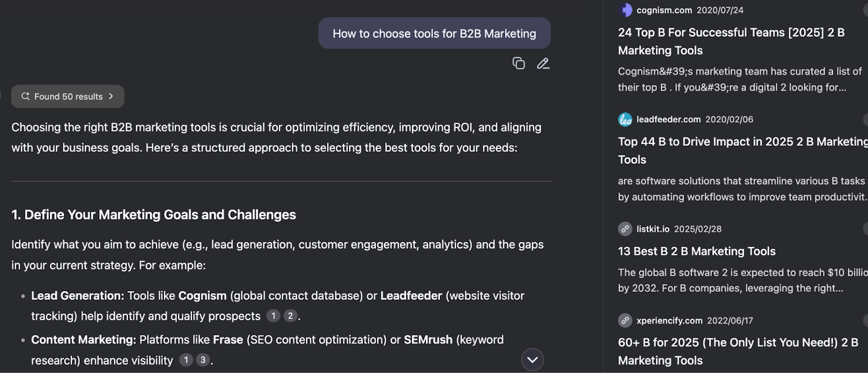Click the listkit.io link icon
The image size is (868, 373).
point(626,229)
